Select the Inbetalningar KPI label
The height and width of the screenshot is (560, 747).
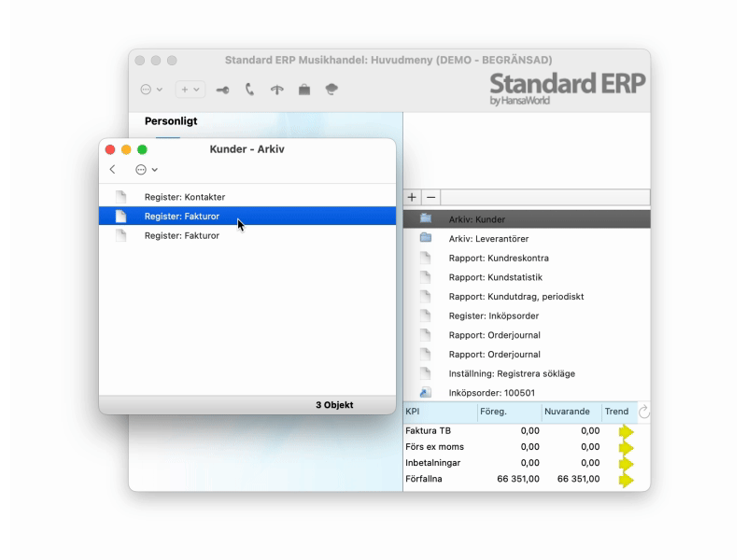pyautogui.click(x=433, y=463)
